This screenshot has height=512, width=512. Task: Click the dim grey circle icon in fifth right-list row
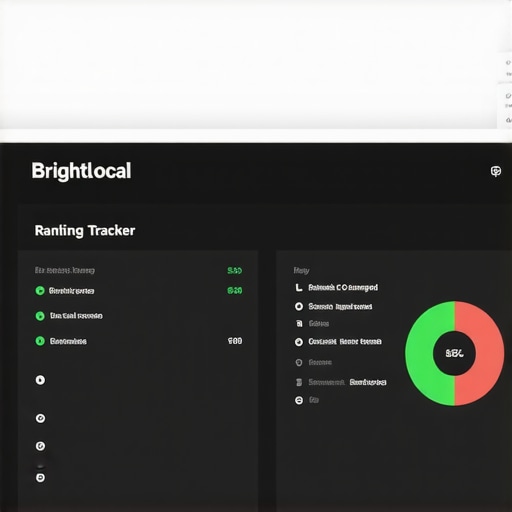pyautogui.click(x=299, y=362)
